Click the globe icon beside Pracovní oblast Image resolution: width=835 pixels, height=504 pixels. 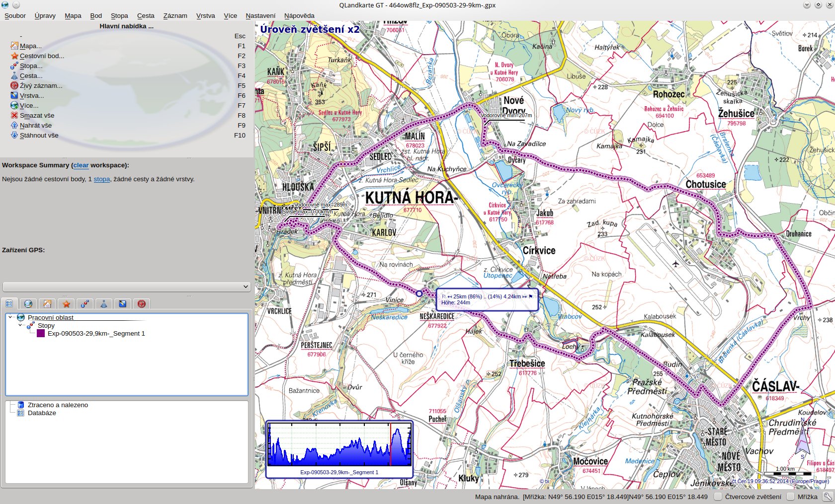pyautogui.click(x=21, y=317)
